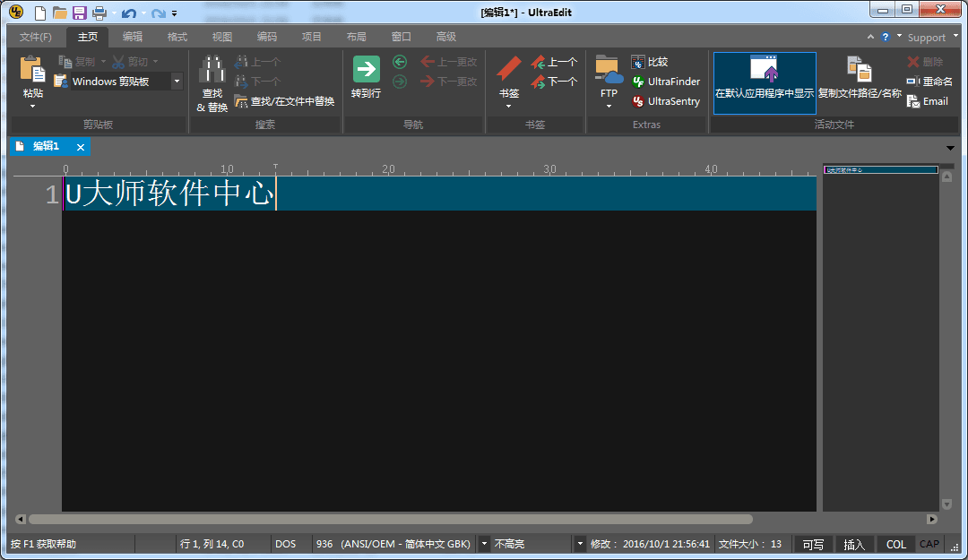Toggle the COL column mode indicator
Viewport: 968px width, 560px height.
coord(895,544)
